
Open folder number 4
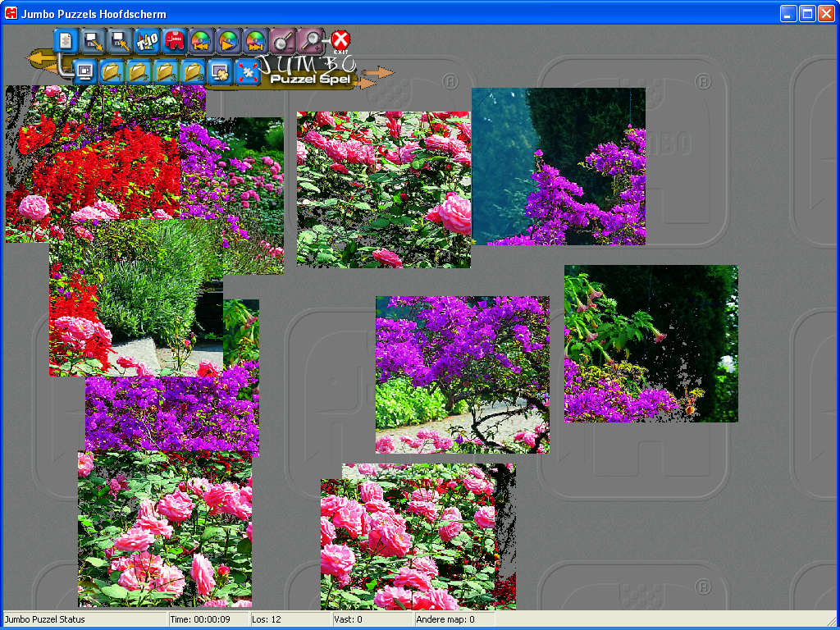(193, 72)
